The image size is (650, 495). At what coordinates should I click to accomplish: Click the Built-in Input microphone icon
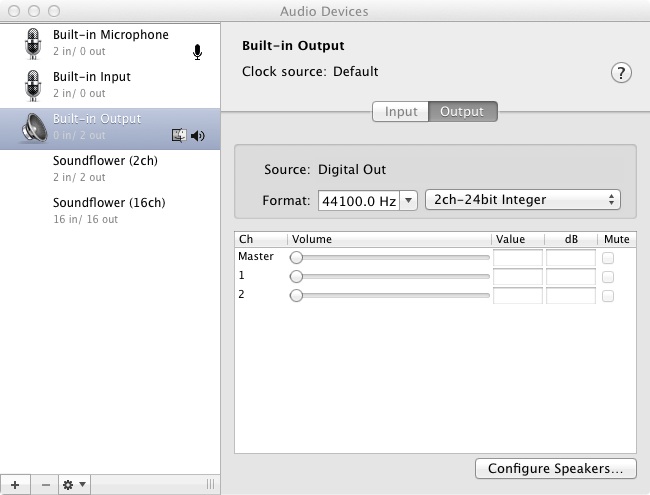[x=33, y=85]
